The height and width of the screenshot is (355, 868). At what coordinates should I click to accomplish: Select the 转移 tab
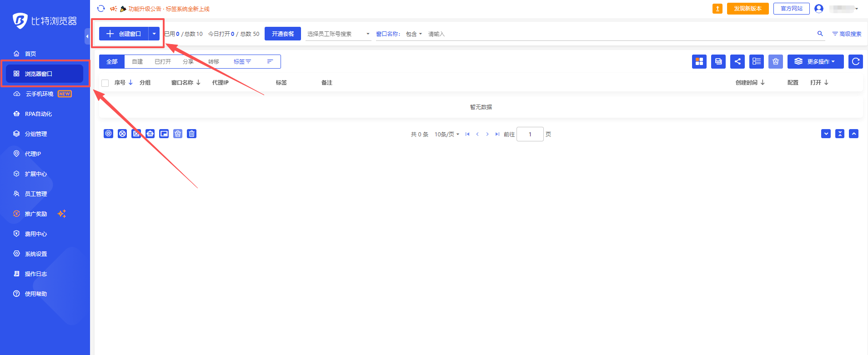tap(214, 61)
